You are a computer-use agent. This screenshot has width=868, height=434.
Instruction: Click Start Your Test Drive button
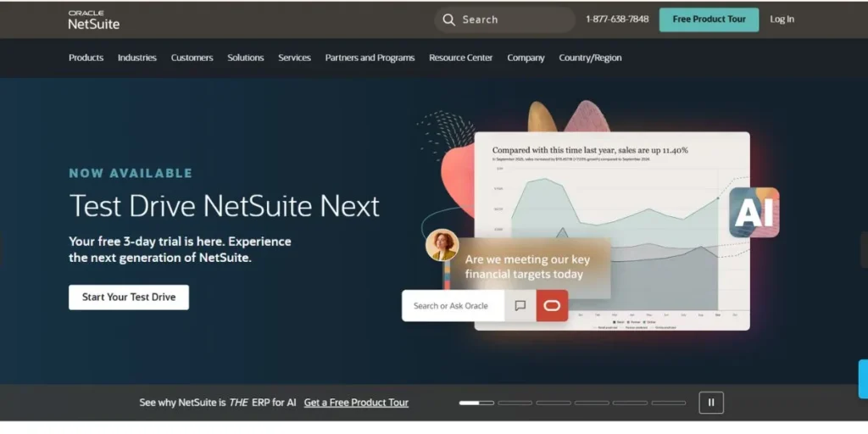pos(129,298)
